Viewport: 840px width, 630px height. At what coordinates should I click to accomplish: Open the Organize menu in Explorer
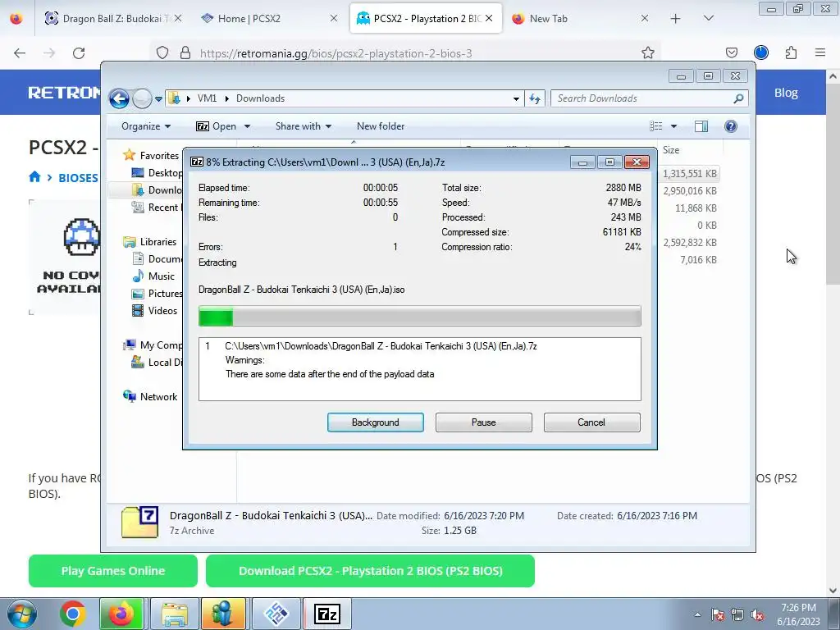click(146, 126)
